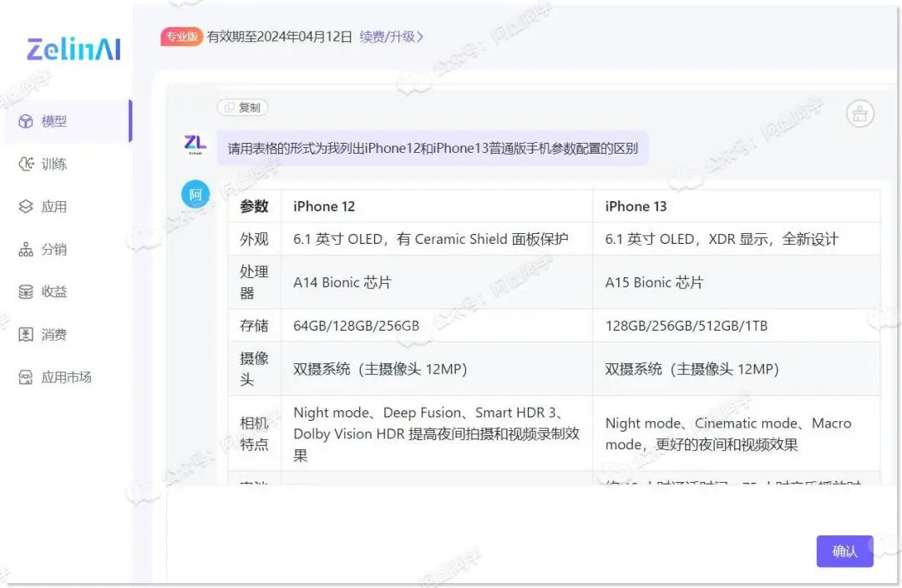Open the 消费 sidebar menu item
The image size is (902, 588).
tap(68, 334)
